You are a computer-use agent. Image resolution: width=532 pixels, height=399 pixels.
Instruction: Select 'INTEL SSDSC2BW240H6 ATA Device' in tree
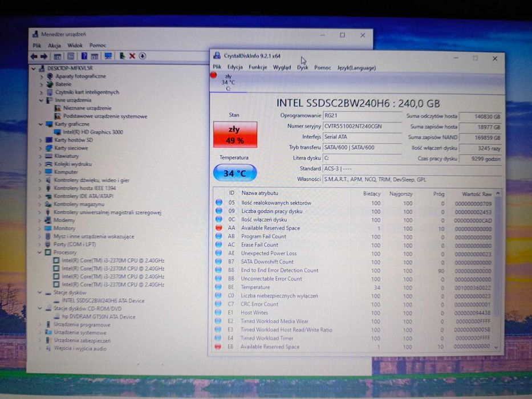pos(103,300)
